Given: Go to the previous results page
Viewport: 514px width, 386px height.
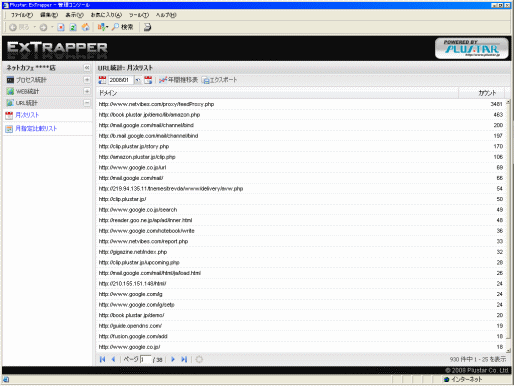Looking at the screenshot, I should 113,359.
